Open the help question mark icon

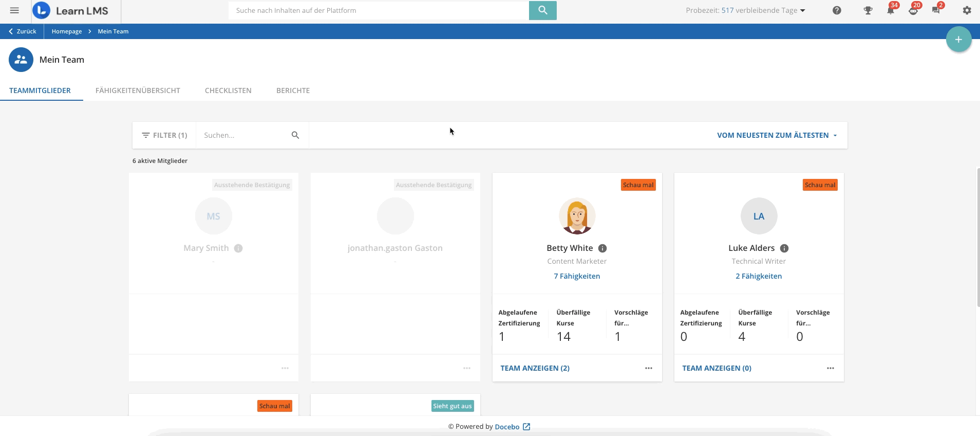(837, 10)
